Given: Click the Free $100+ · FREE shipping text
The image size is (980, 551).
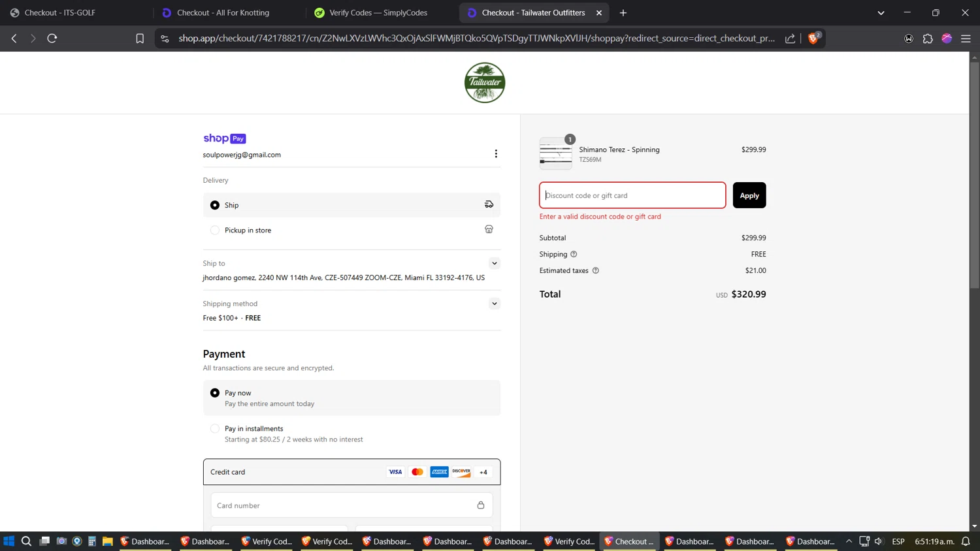Looking at the screenshot, I should [x=232, y=318].
